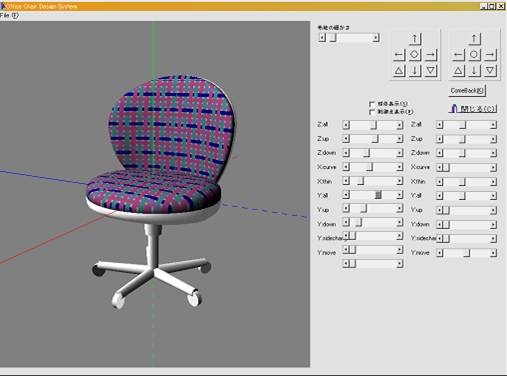This screenshot has height=376, width=507.
Task: Click the right arrow of left Z:up slider
Action: coord(399,139)
